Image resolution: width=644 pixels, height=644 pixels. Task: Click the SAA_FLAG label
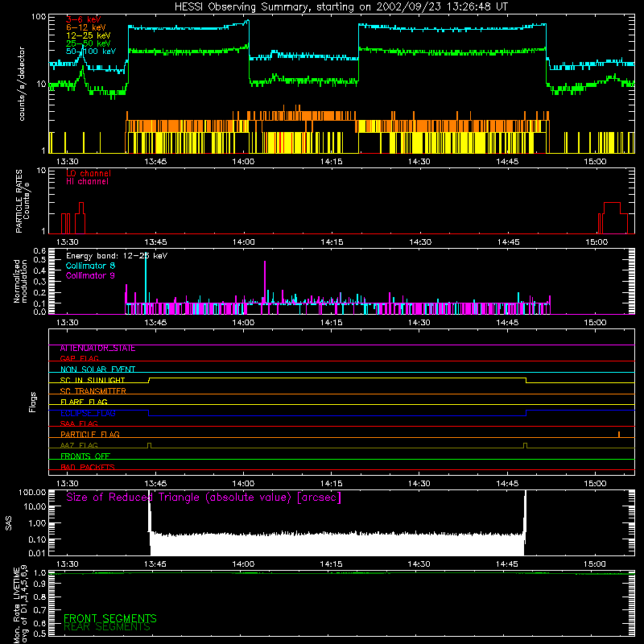[79, 423]
